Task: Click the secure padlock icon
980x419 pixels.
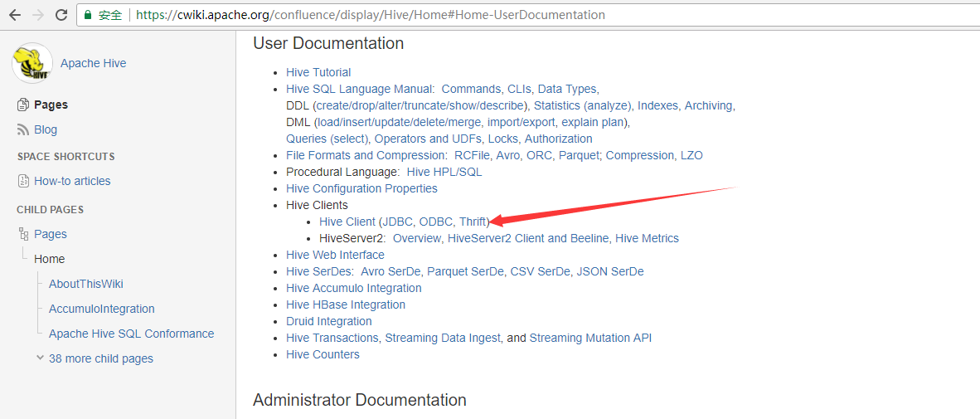Action: (88, 15)
